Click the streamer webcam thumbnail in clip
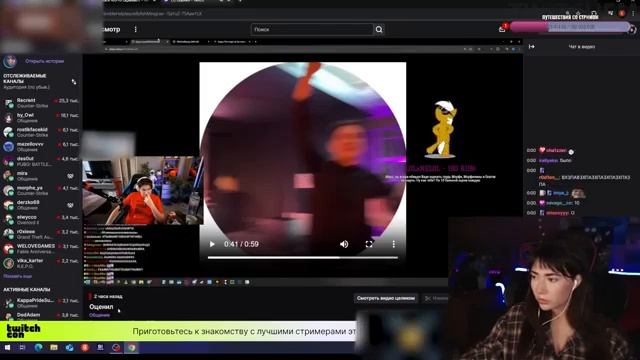The image size is (640, 360). click(143, 191)
